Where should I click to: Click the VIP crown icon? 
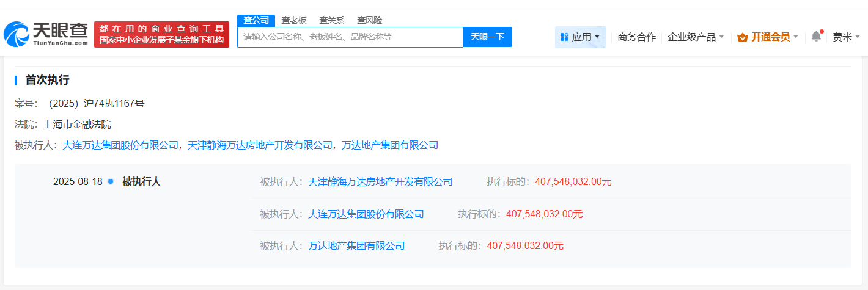coord(743,37)
